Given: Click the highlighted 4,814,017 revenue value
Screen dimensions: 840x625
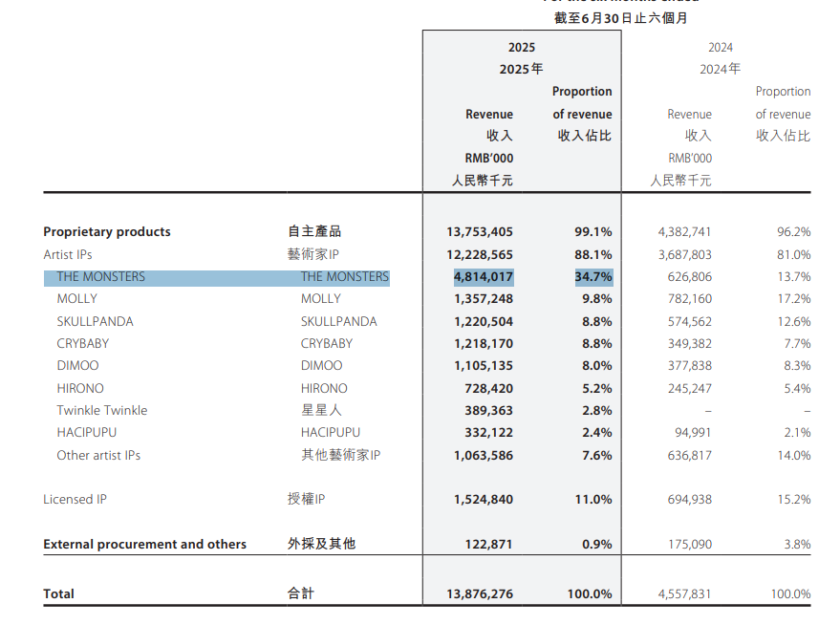Looking at the screenshot, I should click(483, 277).
